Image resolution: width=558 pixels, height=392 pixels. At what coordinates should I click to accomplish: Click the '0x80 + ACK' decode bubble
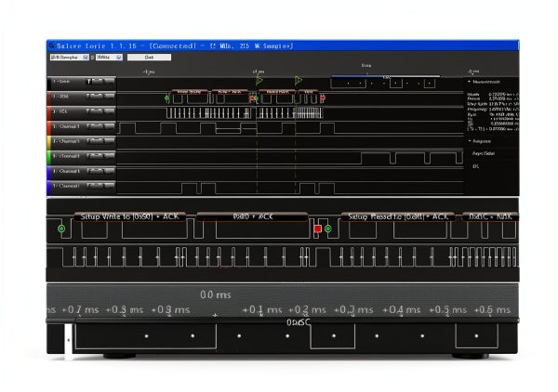(x=252, y=216)
